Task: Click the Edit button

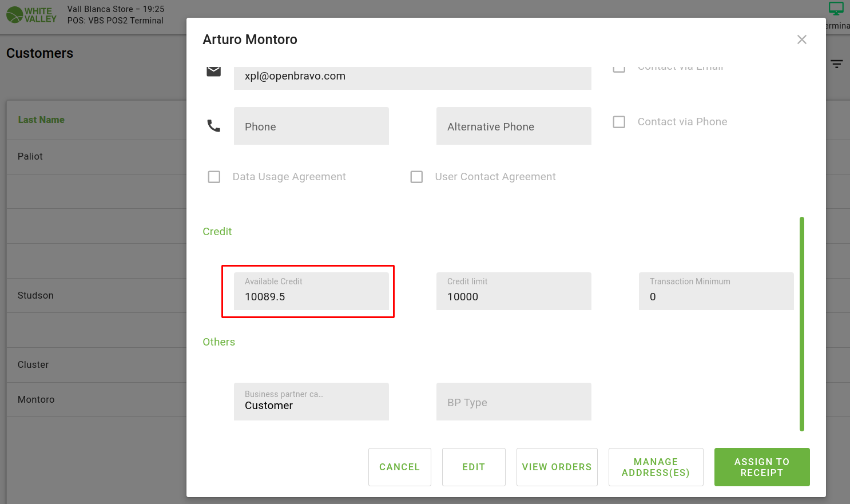Action: pyautogui.click(x=474, y=467)
